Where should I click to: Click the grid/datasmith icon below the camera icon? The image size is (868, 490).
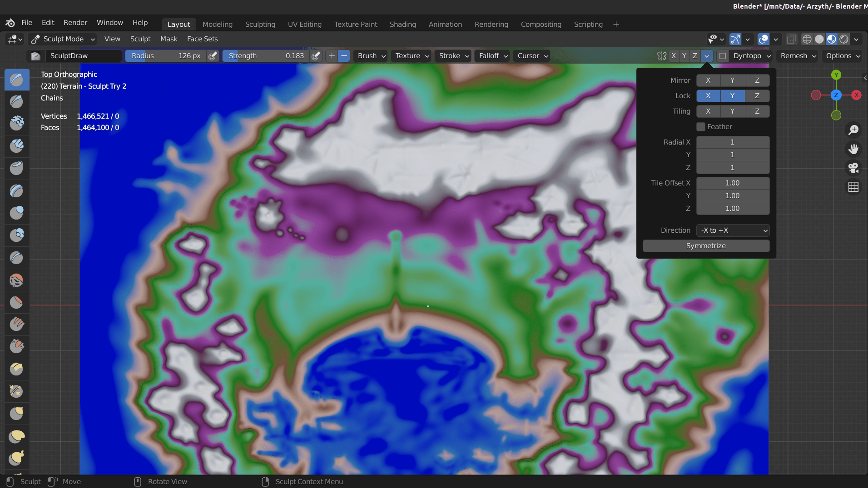pyautogui.click(x=853, y=187)
